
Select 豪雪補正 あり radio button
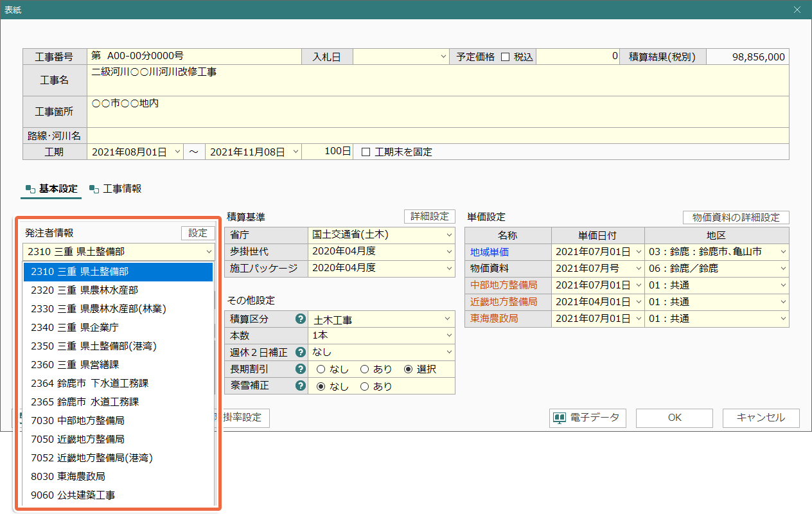pyautogui.click(x=364, y=386)
